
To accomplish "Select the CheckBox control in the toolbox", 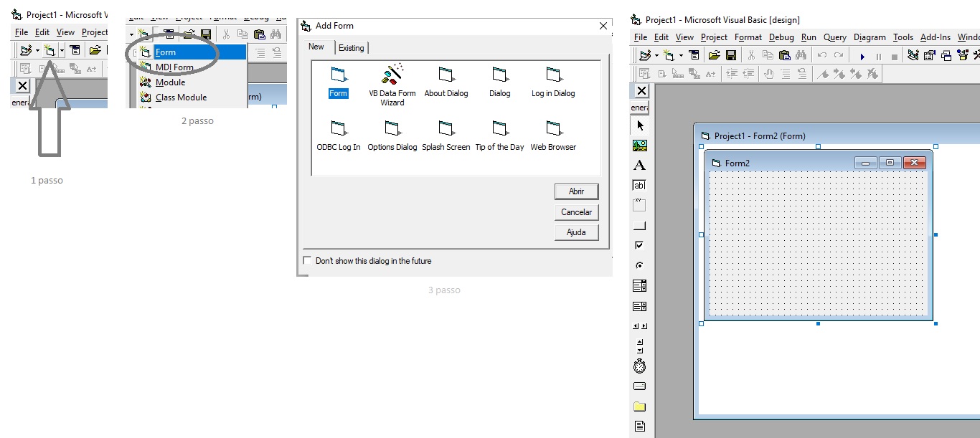I will click(639, 246).
